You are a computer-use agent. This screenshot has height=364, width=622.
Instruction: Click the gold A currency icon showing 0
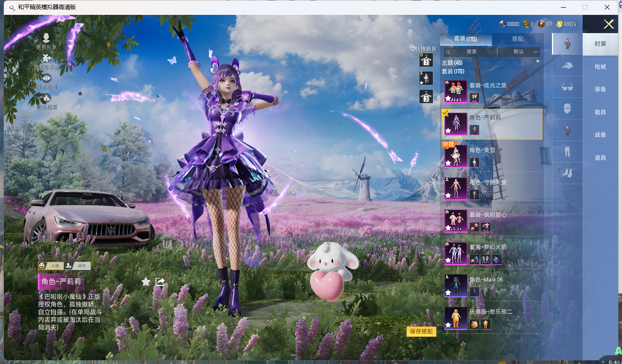526,23
